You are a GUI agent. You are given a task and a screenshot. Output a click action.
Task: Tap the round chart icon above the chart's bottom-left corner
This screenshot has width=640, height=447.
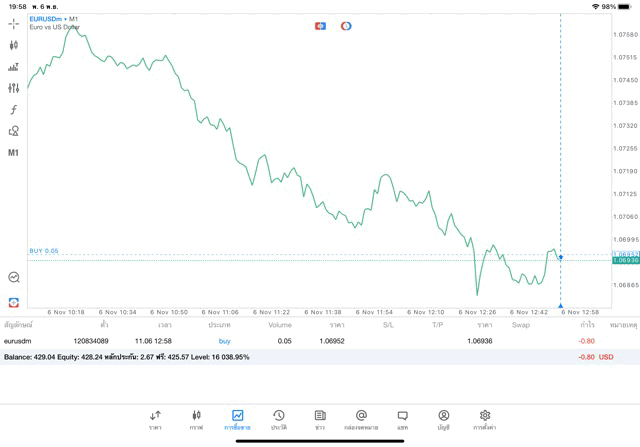click(14, 277)
